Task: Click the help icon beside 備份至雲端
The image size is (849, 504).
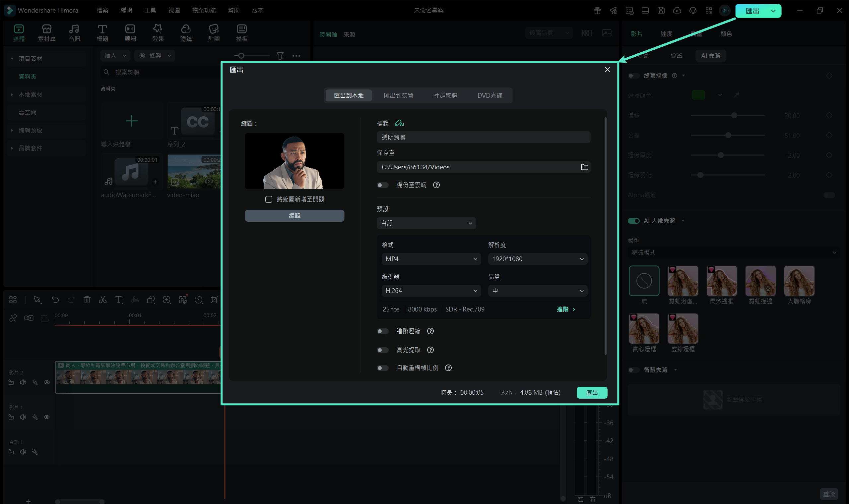Action: pos(436,185)
